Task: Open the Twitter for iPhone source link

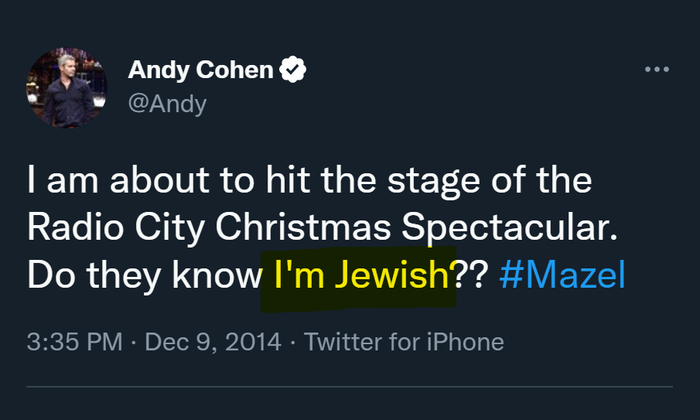Action: tap(403, 342)
